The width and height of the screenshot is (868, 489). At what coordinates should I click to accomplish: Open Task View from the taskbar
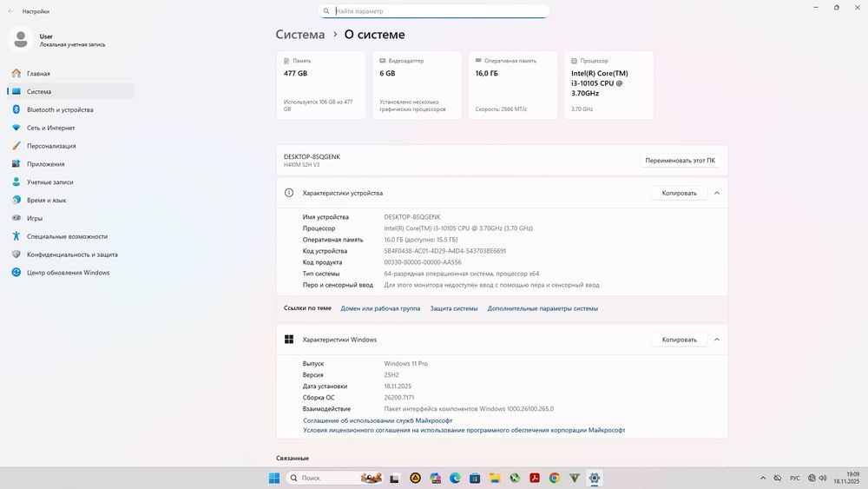(x=394, y=478)
